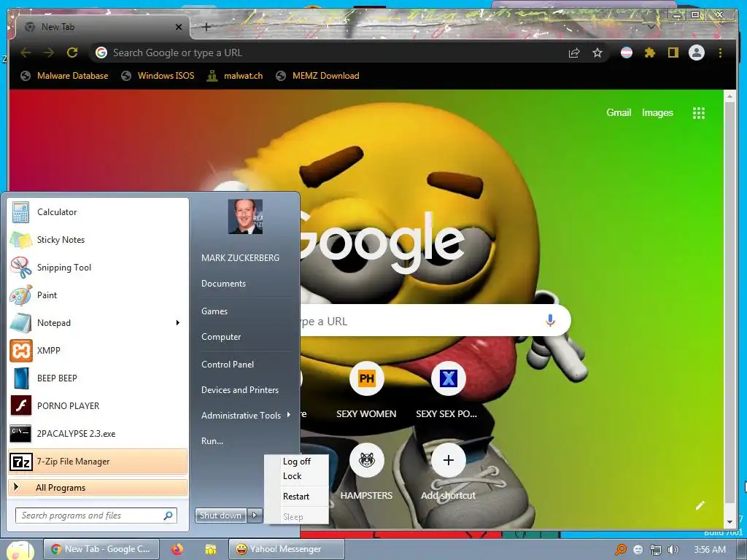Choose Restart from the power menu
This screenshot has width=747, height=560.
click(296, 496)
